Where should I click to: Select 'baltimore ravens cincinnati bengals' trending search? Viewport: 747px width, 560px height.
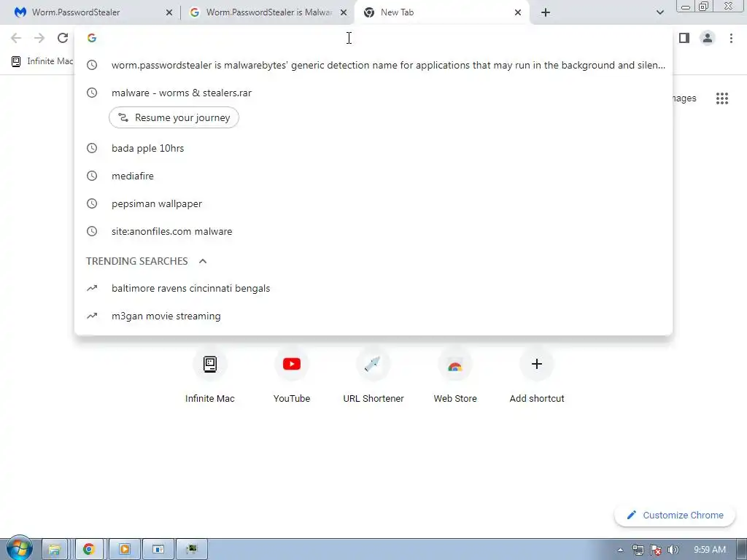click(373, 288)
